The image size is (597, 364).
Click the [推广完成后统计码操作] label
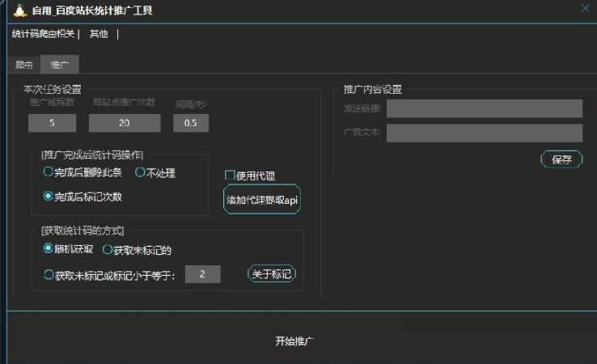pos(92,155)
